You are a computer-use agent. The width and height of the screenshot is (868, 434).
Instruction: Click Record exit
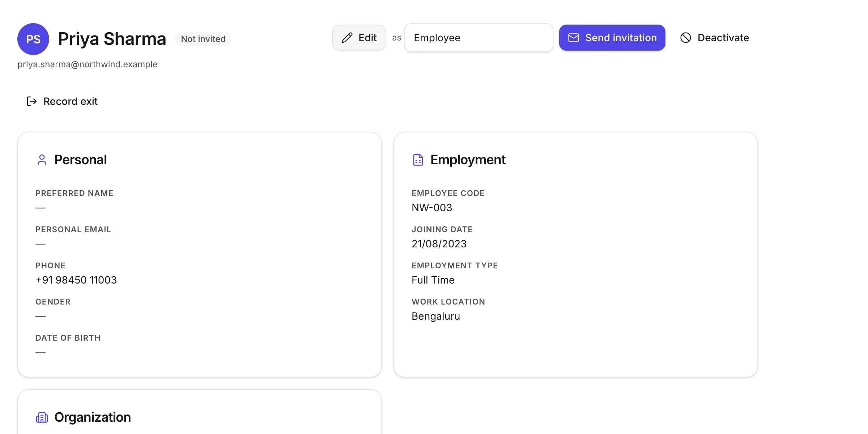pyautogui.click(x=62, y=101)
